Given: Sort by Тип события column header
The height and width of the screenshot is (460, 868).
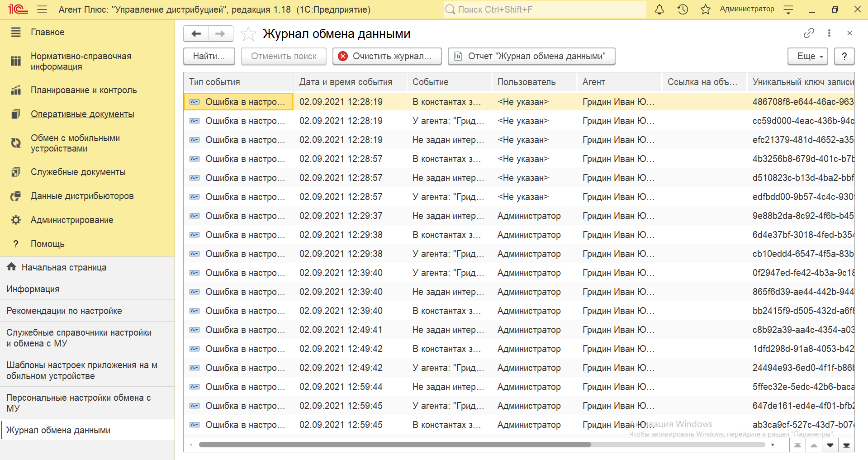Looking at the screenshot, I should coord(238,82).
